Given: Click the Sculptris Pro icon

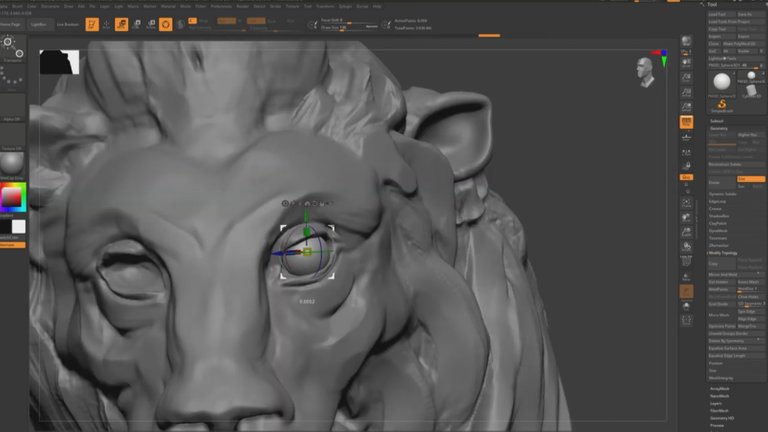Looking at the screenshot, I should point(180,24).
